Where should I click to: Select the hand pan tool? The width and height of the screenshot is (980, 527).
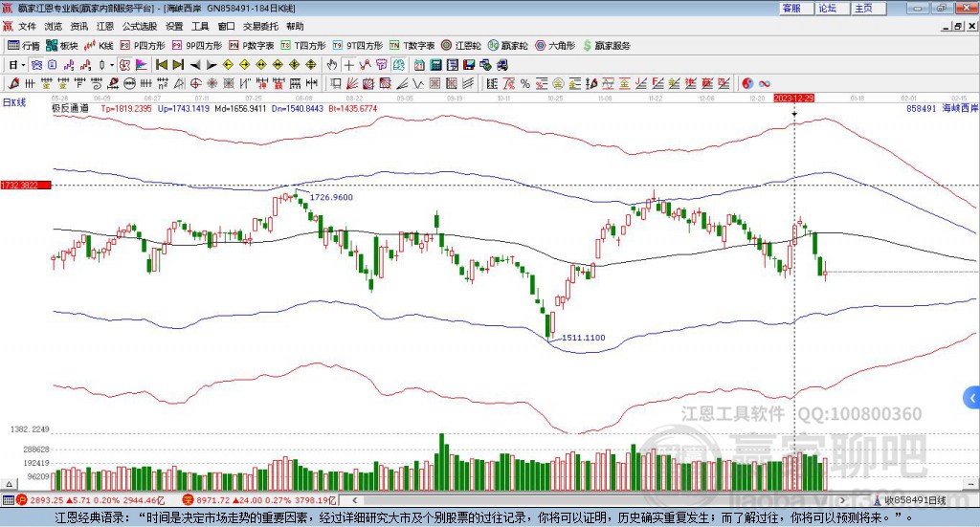[x=332, y=65]
